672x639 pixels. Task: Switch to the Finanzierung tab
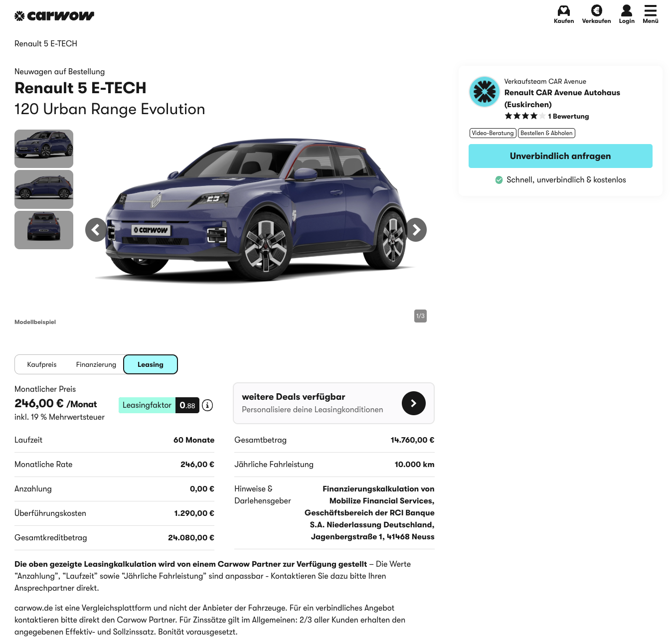click(96, 364)
